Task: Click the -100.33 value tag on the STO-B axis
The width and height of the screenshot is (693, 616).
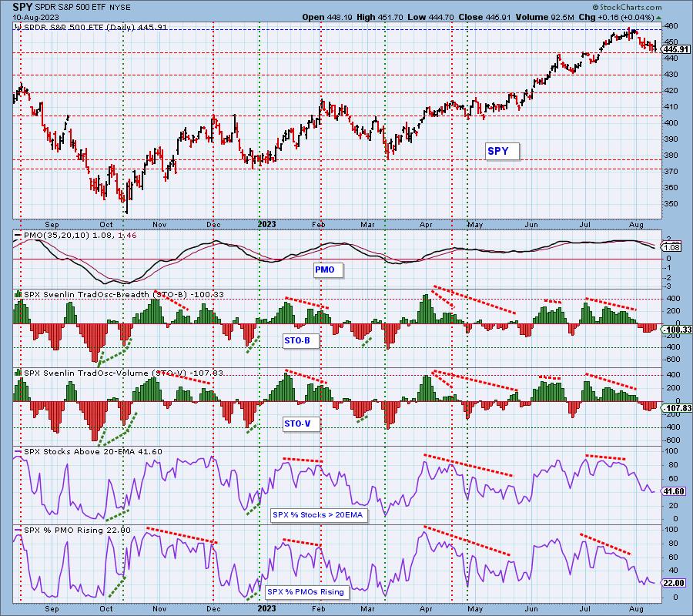Action: point(677,330)
